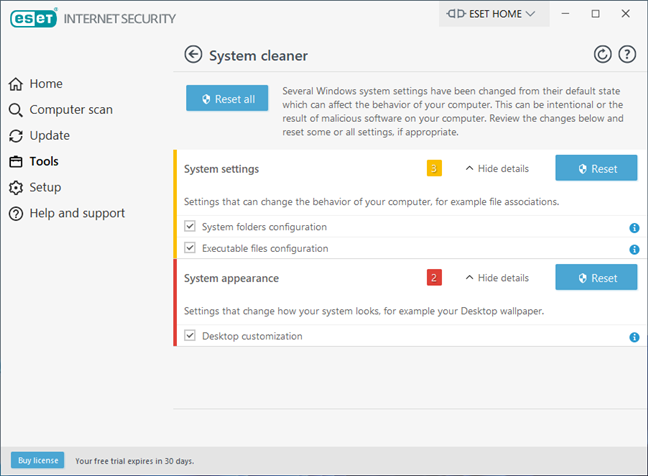
Task: Close the ESET window
Action: pyautogui.click(x=625, y=14)
